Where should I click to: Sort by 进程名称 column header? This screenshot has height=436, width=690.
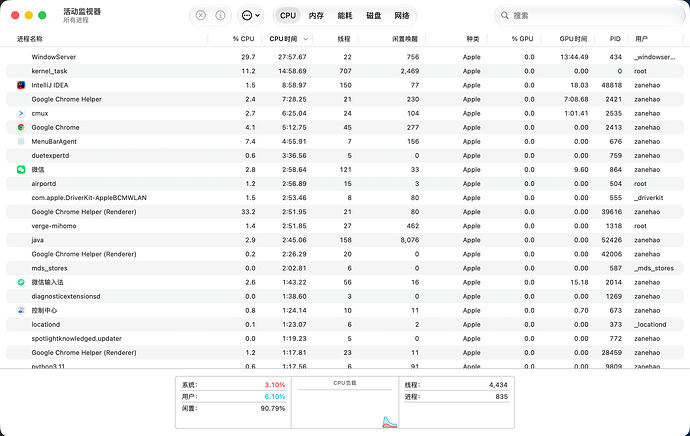pos(30,39)
